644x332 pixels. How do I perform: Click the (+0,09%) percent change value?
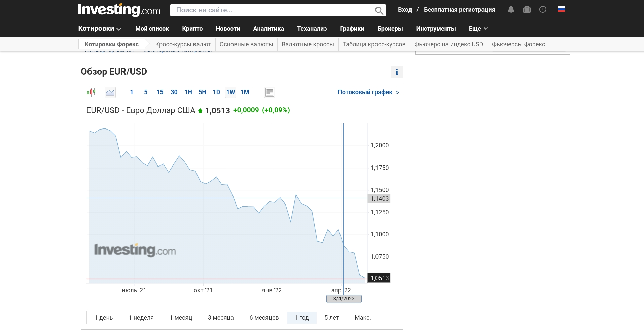coord(276,110)
